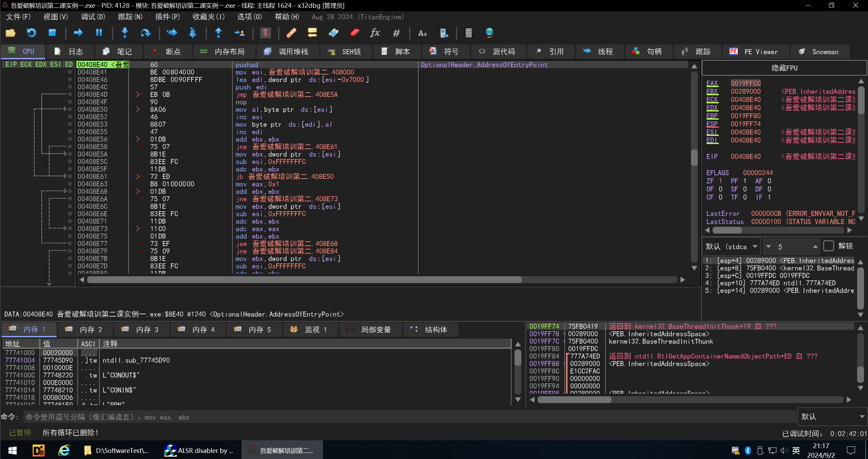Open the calculator icon
Screen dimensions: 868x459
[x=468, y=33]
